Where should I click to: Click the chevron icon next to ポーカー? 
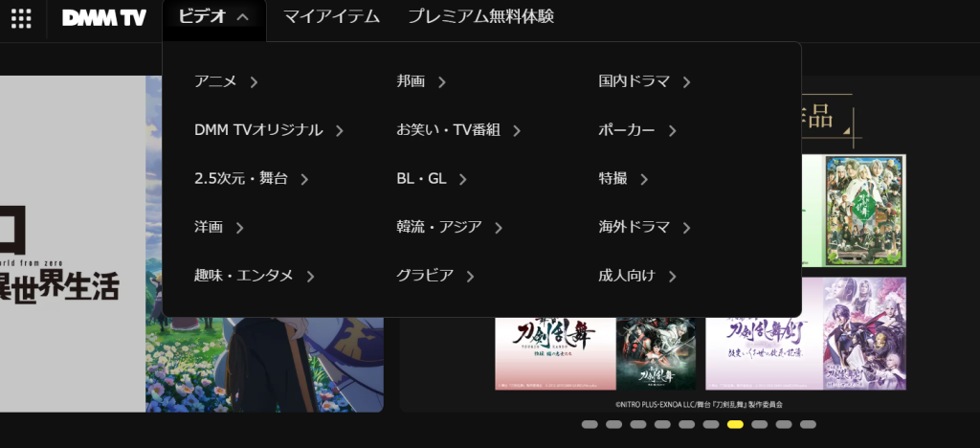point(673,131)
